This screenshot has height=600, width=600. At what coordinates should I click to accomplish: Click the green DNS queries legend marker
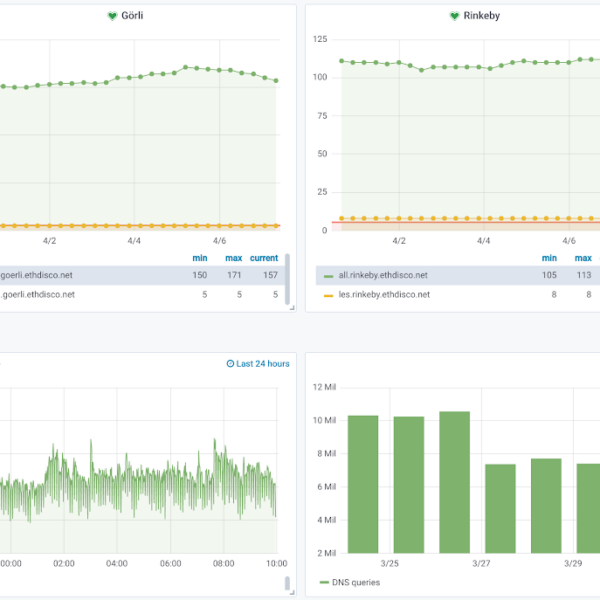(324, 582)
